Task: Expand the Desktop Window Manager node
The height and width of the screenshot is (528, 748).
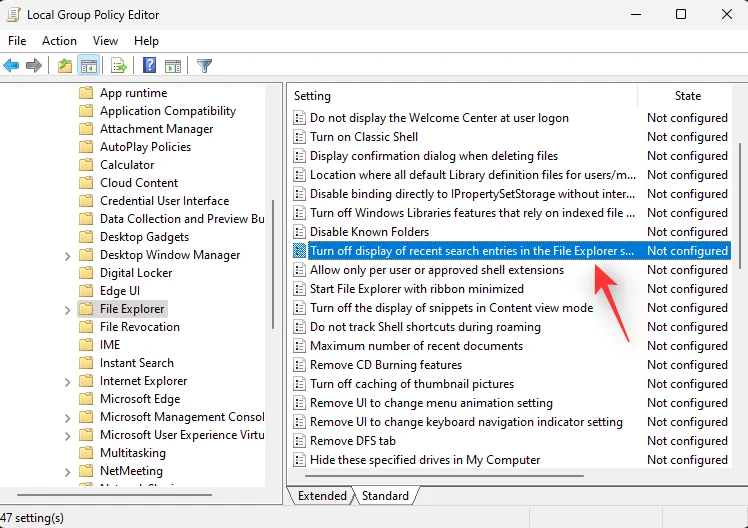Action: pyautogui.click(x=67, y=256)
